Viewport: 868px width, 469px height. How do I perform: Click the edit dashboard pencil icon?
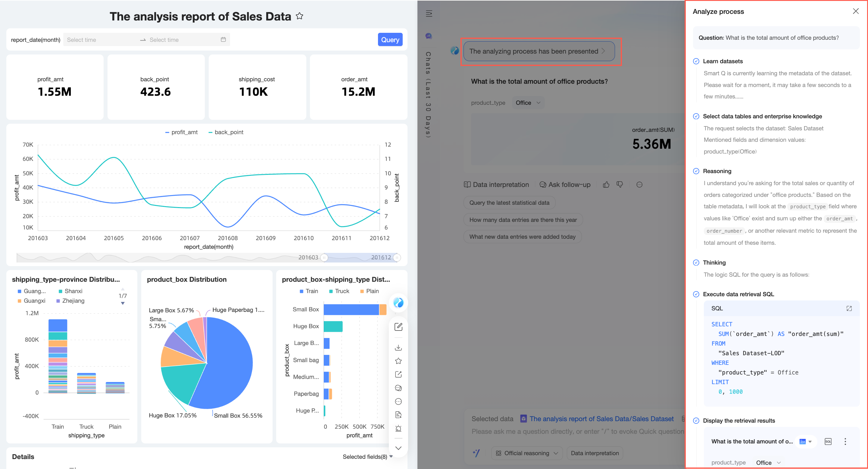click(398, 327)
